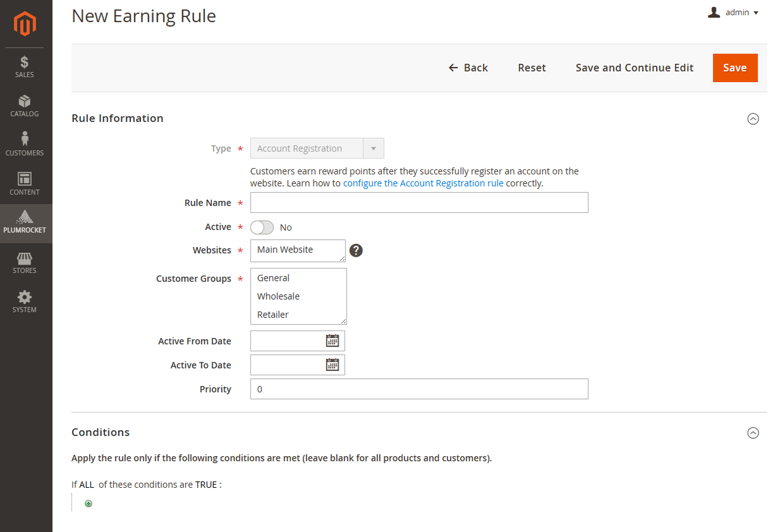The image size is (780, 532).
Task: Open the Sales menu
Action: click(25, 67)
